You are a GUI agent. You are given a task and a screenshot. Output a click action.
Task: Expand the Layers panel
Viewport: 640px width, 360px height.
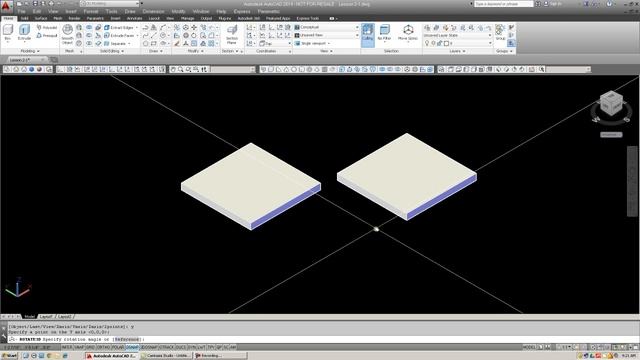click(x=457, y=51)
